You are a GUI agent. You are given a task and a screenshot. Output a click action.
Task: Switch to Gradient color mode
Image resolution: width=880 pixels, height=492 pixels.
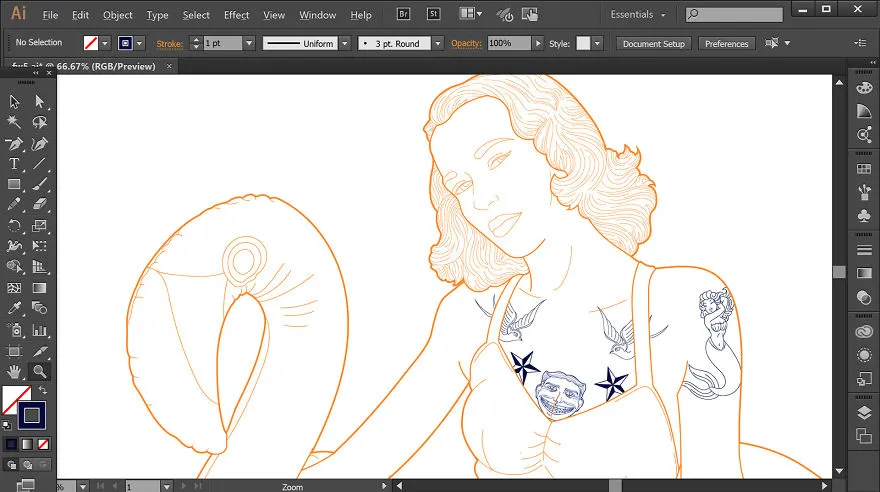coord(27,444)
